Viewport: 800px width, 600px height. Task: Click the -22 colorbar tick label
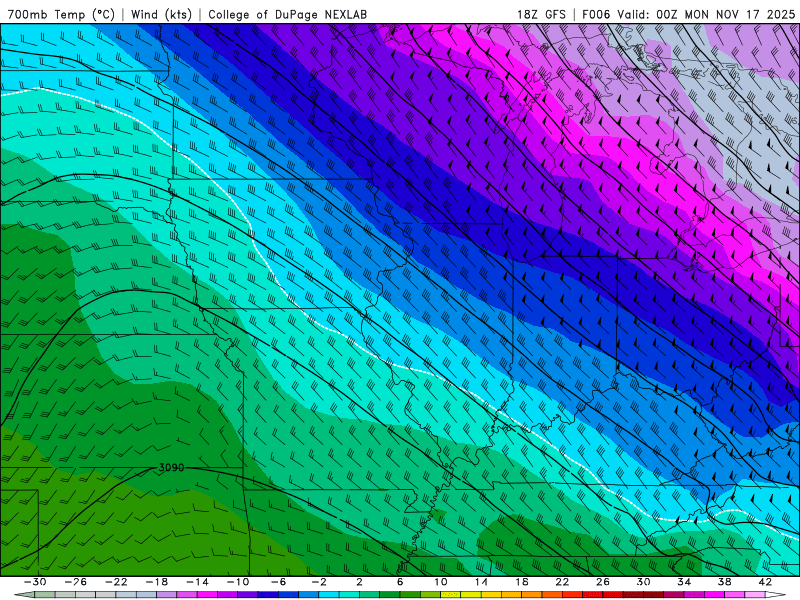116,582
